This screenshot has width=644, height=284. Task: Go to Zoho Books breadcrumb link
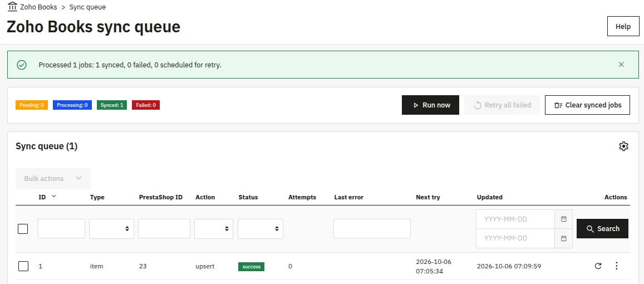[x=38, y=7]
